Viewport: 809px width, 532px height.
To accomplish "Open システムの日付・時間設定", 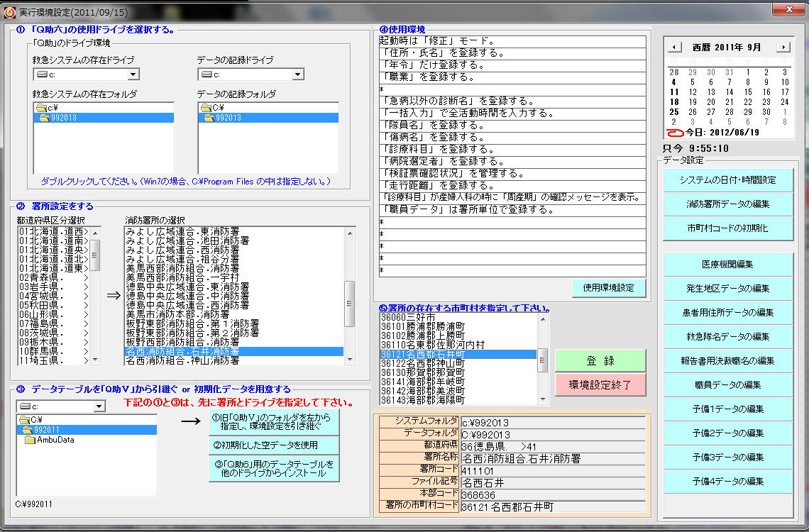I will 727,180.
